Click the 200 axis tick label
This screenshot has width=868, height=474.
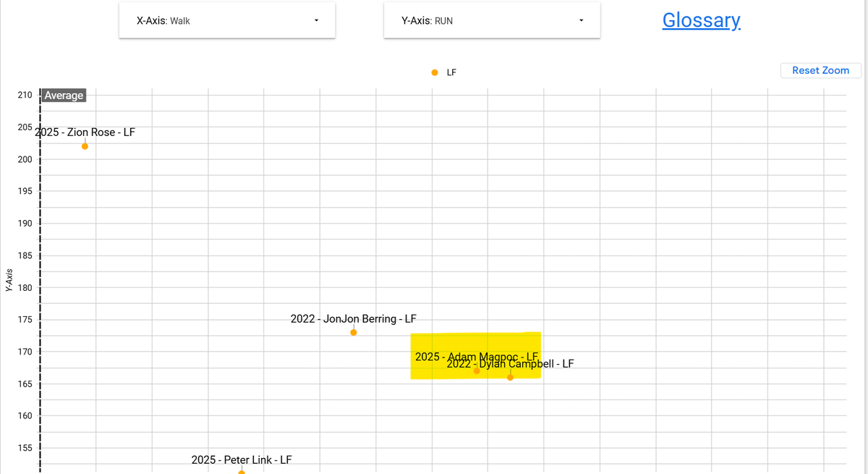pyautogui.click(x=24, y=159)
